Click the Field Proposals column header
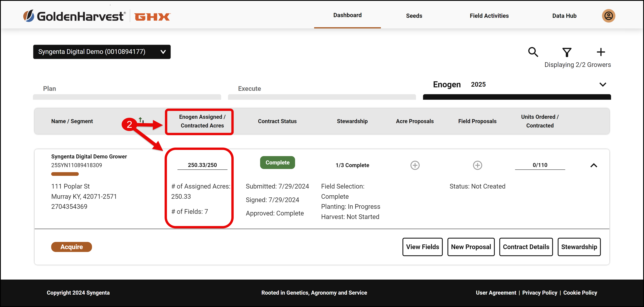The image size is (644, 307). (477, 121)
